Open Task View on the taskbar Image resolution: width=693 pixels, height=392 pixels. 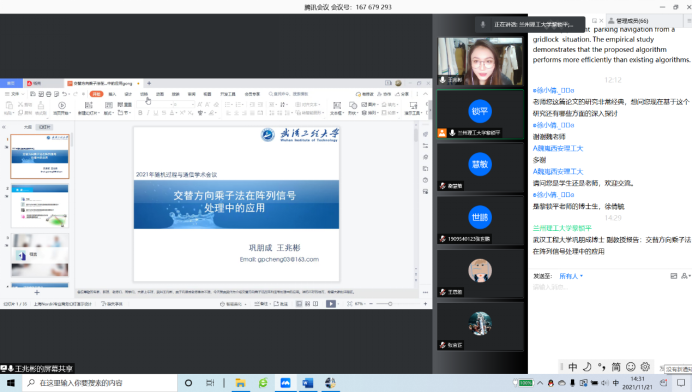click(x=210, y=383)
